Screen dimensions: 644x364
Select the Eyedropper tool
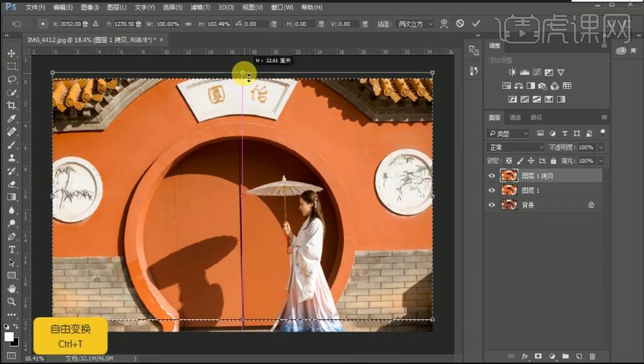click(x=12, y=119)
